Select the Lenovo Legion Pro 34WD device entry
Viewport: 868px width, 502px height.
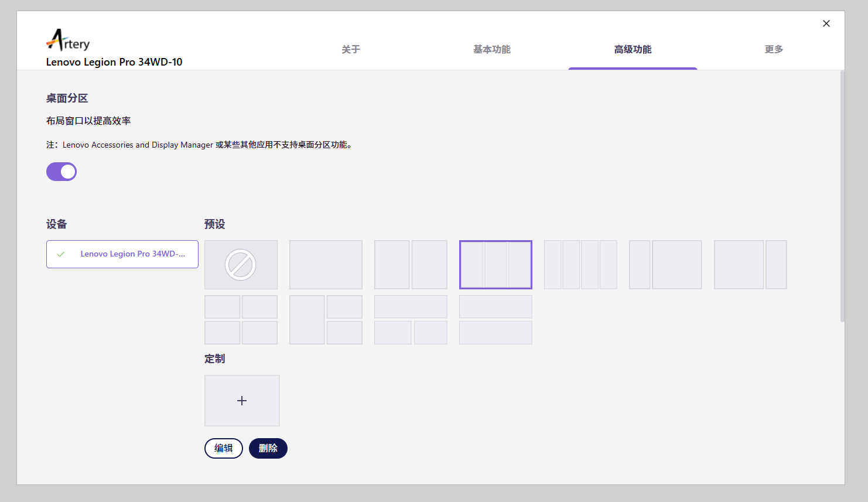click(122, 254)
